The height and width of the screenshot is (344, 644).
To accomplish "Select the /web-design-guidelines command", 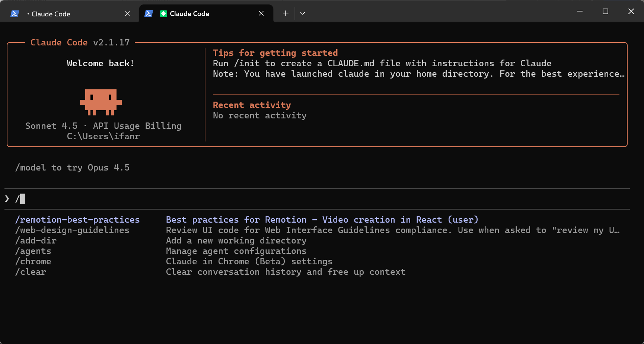I will coord(72,230).
